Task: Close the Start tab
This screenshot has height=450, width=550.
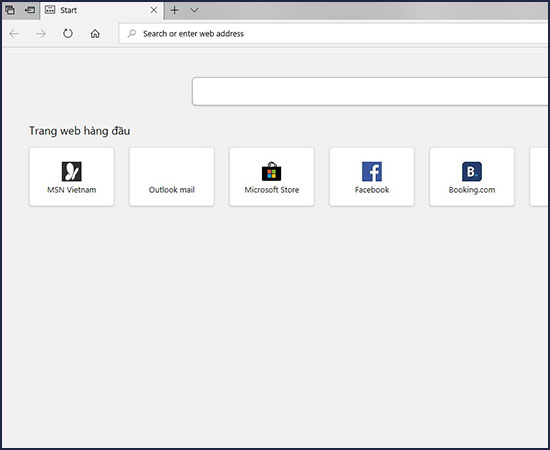Action: [154, 10]
